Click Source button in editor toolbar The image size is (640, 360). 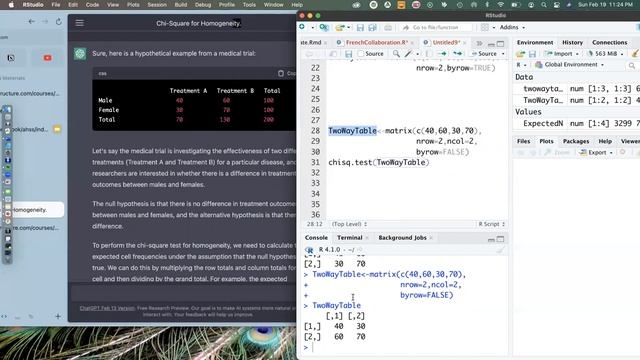click(484, 53)
